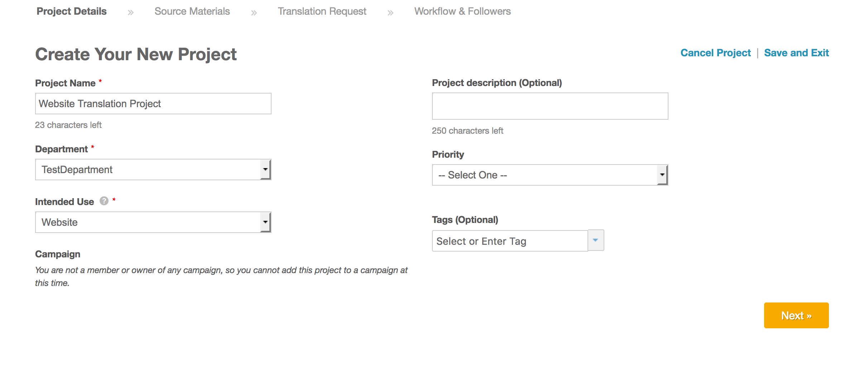Click the chevron after Source Materials step
This screenshot has height=367, width=868.
(254, 13)
